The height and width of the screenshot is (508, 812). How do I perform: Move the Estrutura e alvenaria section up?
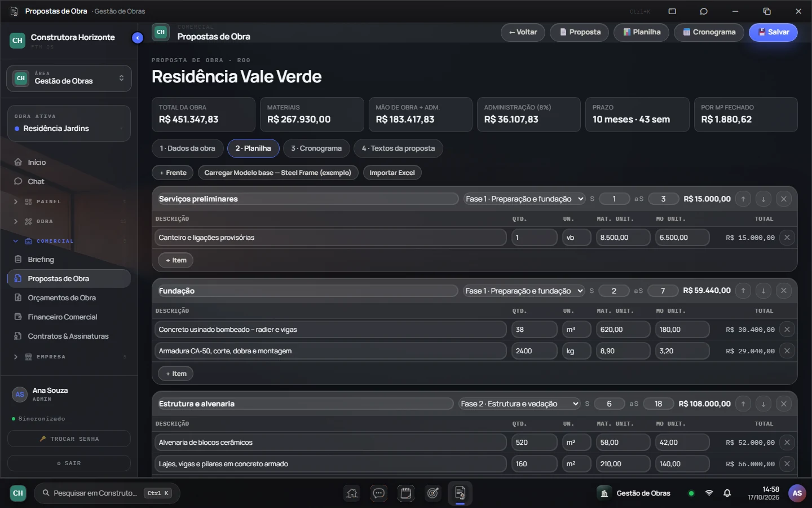[x=743, y=404]
